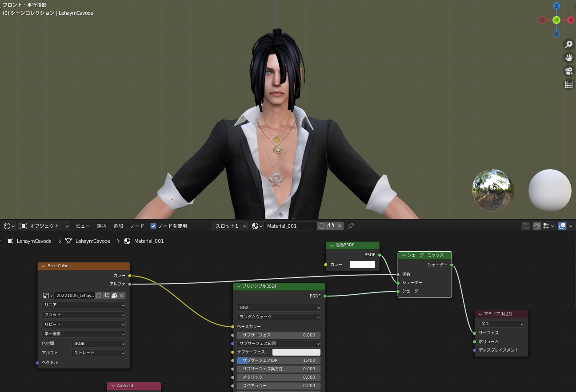
Task: Click the Material_001 name field
Action: 290,226
